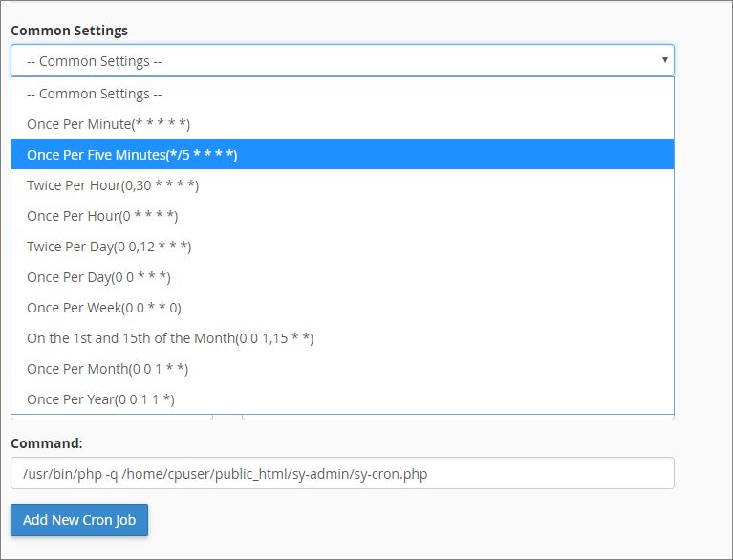Select 1st and 15th of the Month option
The image size is (733, 560).
342,338
